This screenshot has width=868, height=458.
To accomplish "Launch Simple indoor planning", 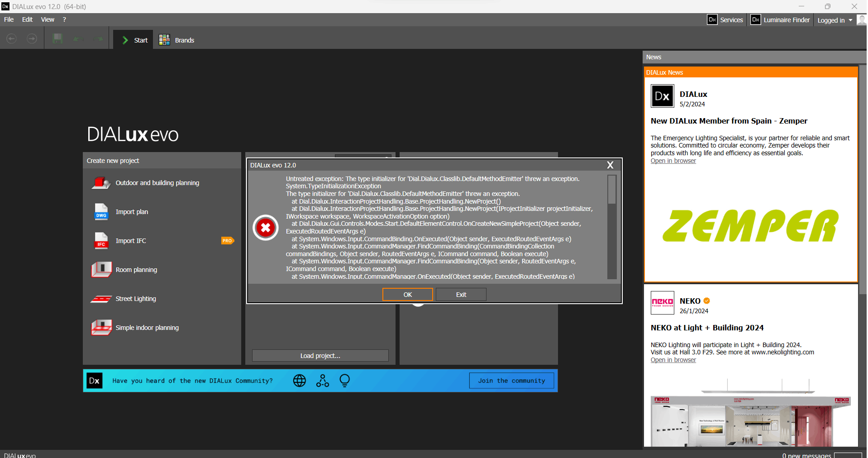I will [x=147, y=328].
